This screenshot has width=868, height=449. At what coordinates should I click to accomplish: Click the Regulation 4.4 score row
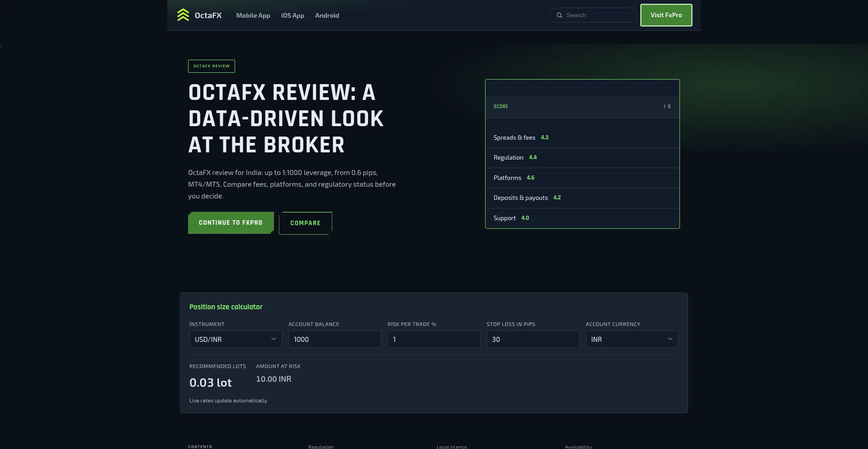click(x=582, y=158)
